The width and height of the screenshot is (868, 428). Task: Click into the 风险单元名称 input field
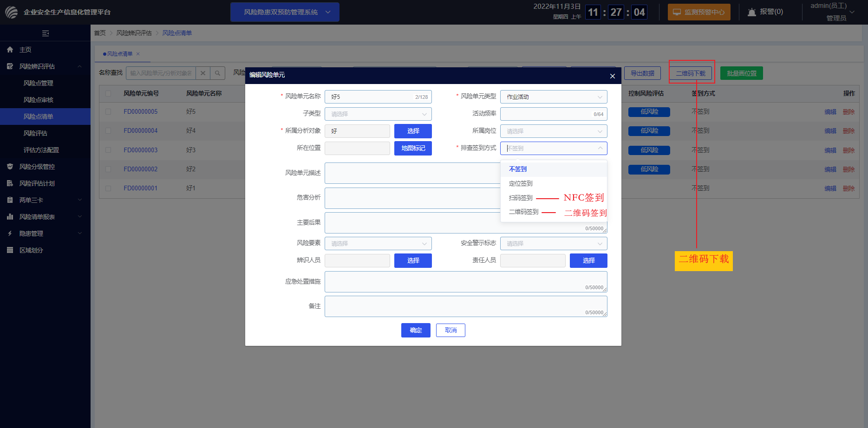[378, 97]
